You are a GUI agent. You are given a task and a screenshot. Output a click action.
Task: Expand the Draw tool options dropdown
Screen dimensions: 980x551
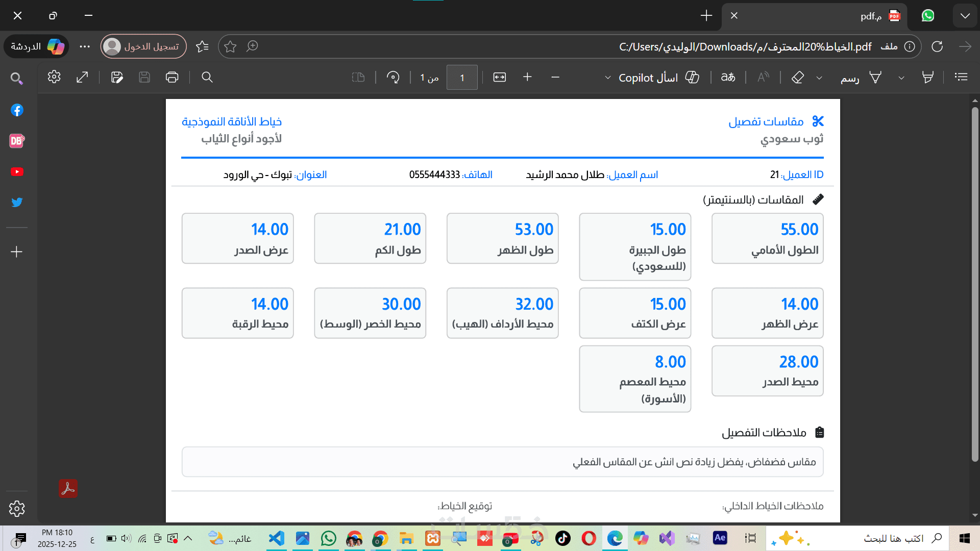point(901,78)
